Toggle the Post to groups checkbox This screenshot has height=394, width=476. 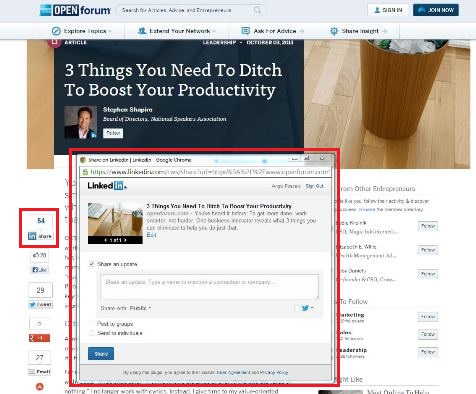tap(91, 324)
